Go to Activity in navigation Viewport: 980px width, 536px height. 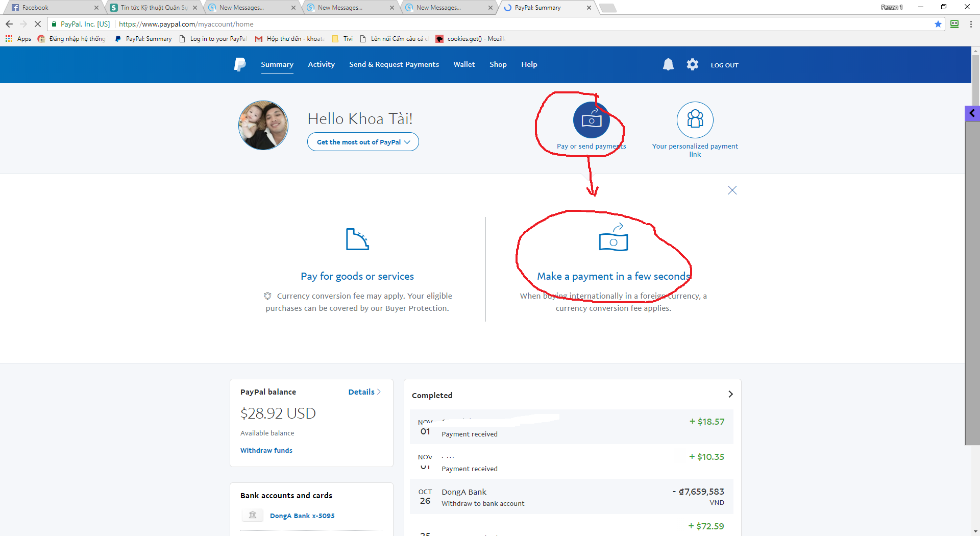(x=321, y=64)
